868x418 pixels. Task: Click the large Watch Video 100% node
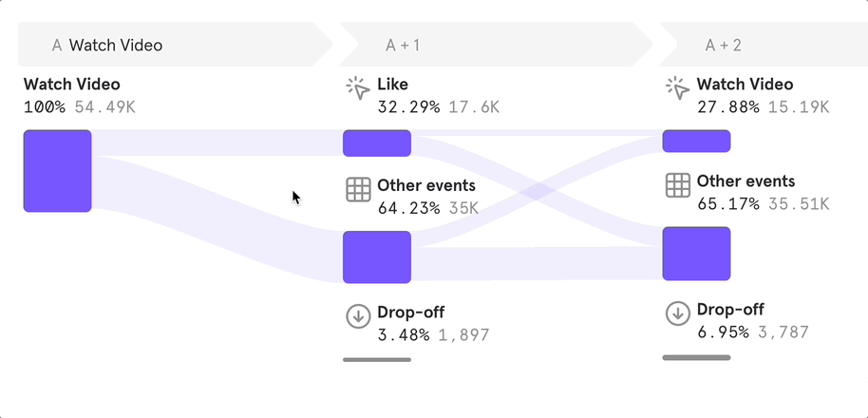click(57, 171)
